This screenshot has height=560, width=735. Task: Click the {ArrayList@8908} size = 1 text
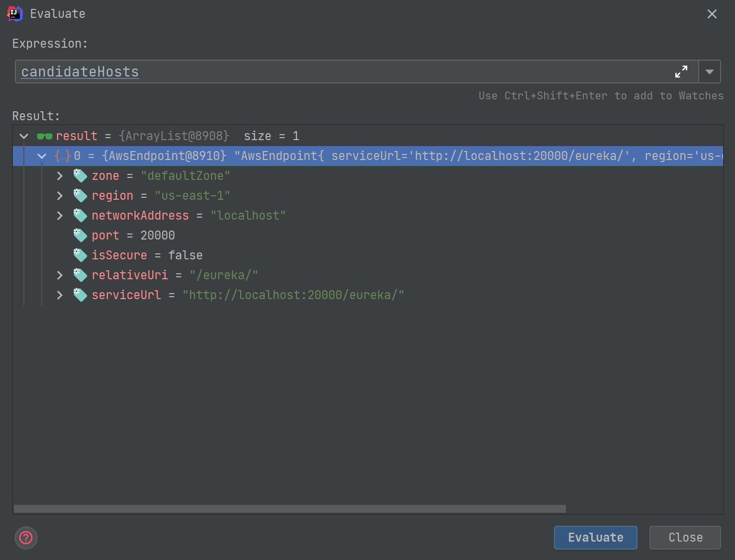pyautogui.click(x=209, y=136)
